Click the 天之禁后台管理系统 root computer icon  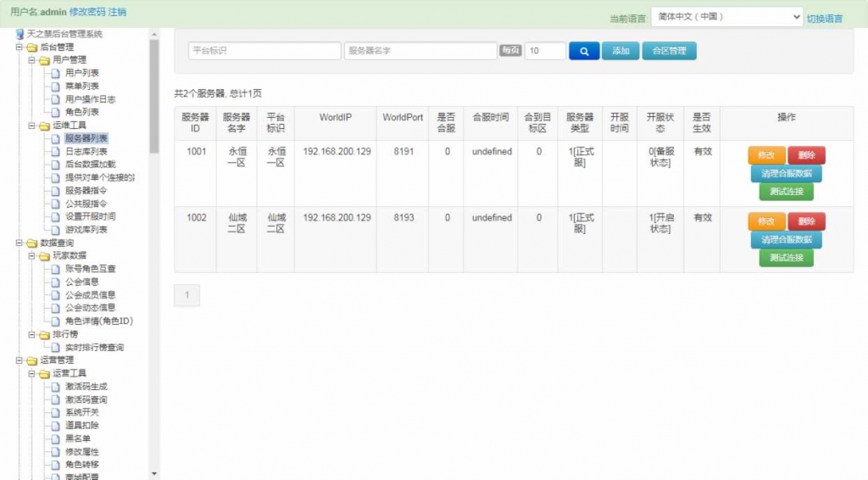pos(19,34)
